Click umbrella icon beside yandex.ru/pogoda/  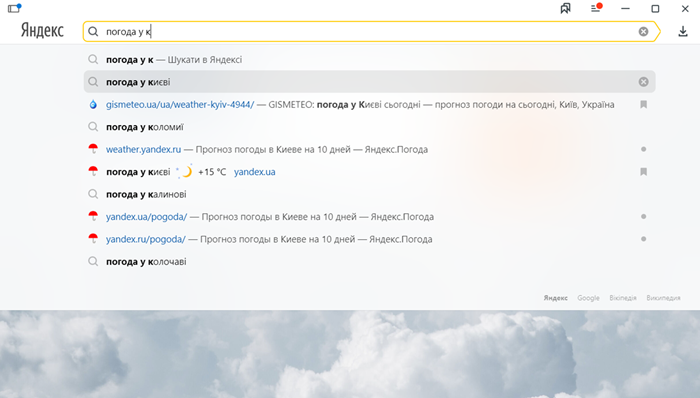(93, 239)
